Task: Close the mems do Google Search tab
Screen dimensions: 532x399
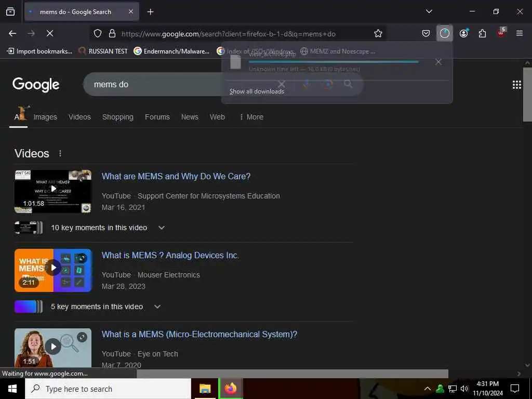Action: 131,12
